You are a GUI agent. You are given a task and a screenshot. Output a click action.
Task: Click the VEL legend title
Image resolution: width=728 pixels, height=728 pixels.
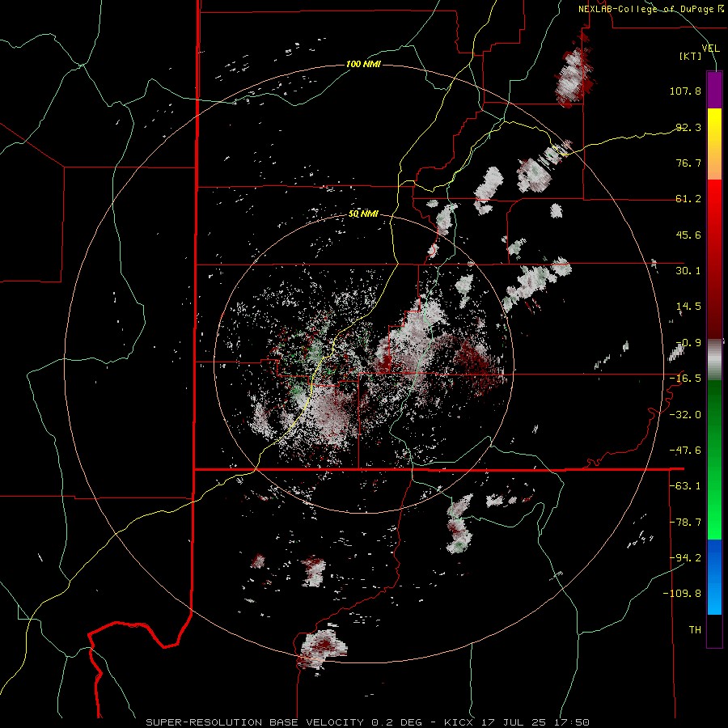pyautogui.click(x=710, y=48)
